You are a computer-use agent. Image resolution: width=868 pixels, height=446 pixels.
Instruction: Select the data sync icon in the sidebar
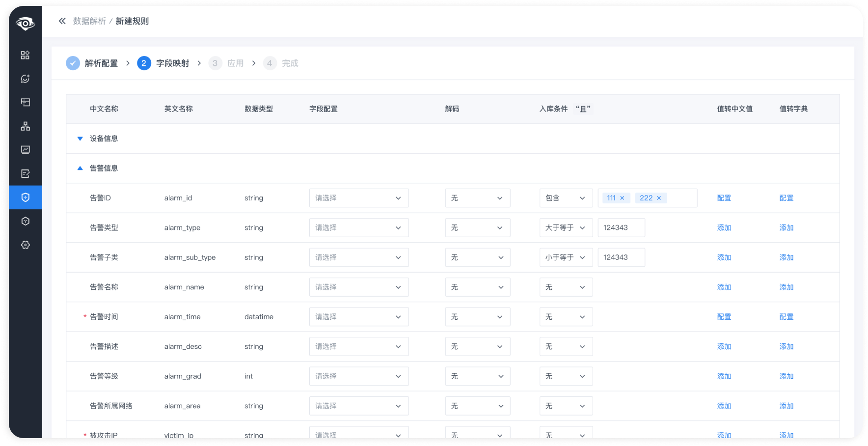point(25,79)
